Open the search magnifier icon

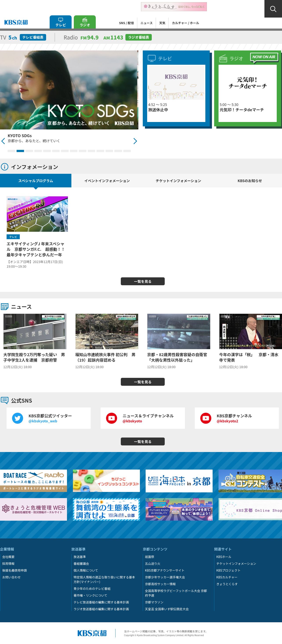[273, 9]
